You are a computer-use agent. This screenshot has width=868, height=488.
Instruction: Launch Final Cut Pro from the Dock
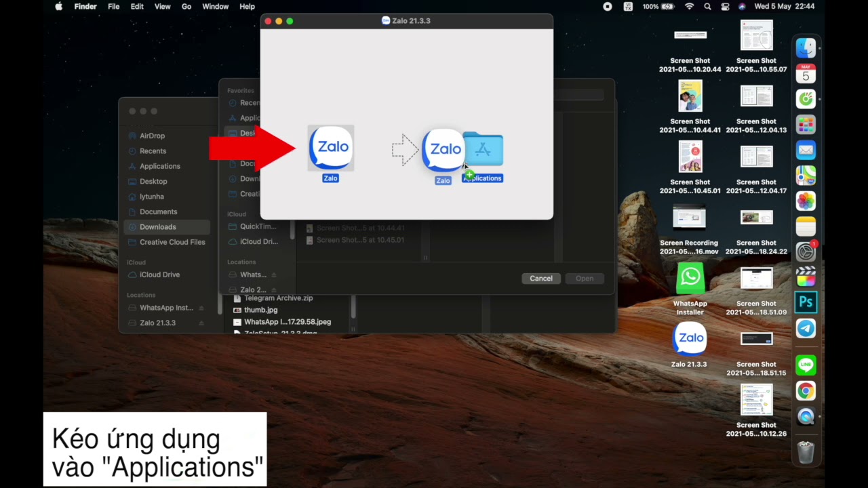point(806,277)
